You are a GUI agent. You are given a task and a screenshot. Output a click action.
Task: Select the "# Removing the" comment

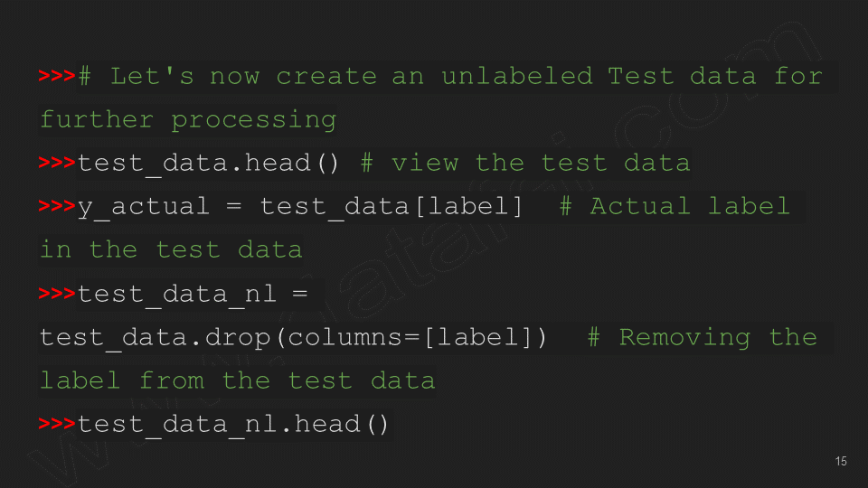(702, 338)
